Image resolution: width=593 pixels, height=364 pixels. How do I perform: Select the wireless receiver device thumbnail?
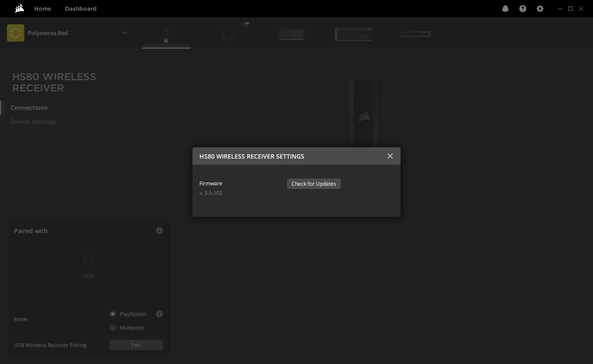point(166,34)
